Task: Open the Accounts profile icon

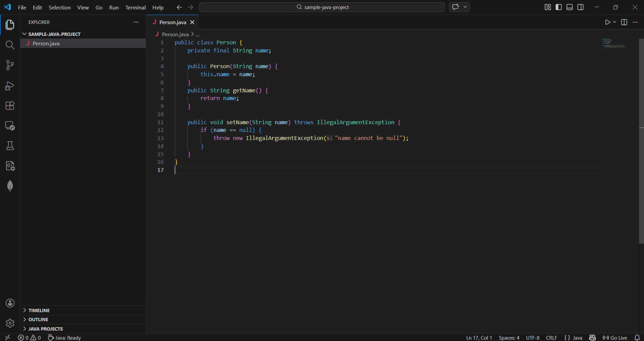Action: (10, 303)
